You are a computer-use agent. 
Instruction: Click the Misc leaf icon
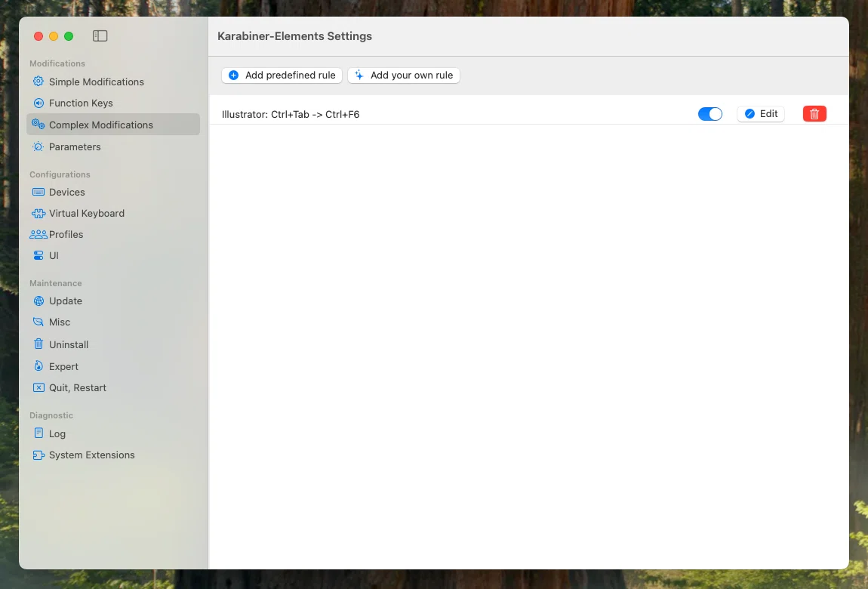(38, 322)
